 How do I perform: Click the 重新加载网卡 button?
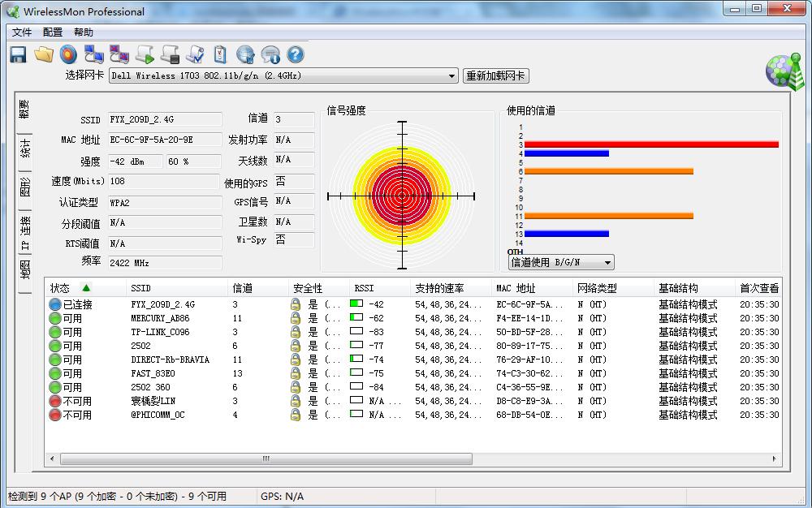pos(495,76)
